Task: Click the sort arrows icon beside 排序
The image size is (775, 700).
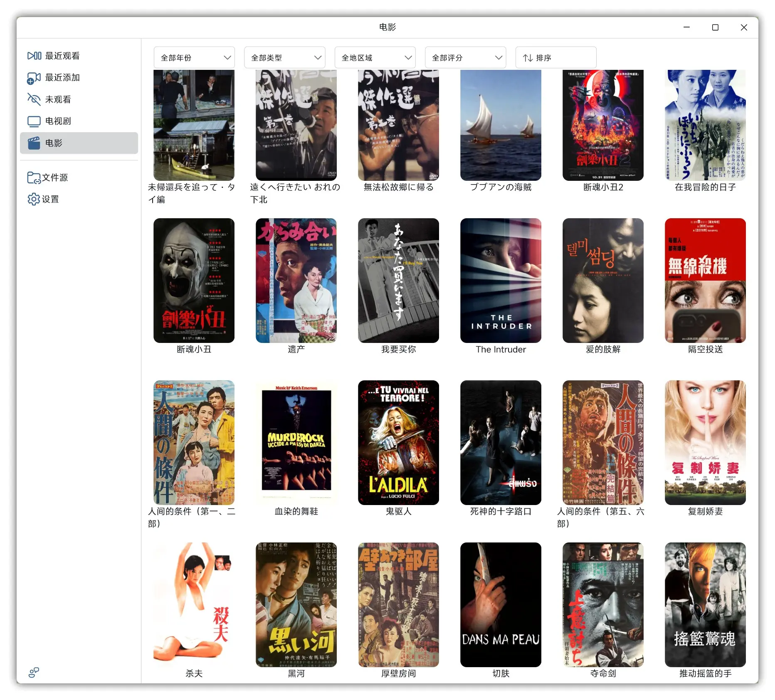Action: click(x=528, y=58)
